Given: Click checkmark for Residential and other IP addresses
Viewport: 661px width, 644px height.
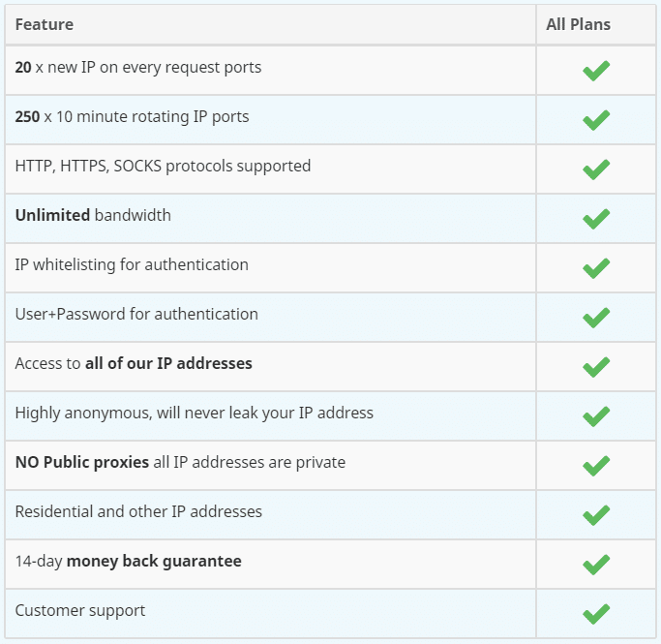Looking at the screenshot, I should point(596,514).
